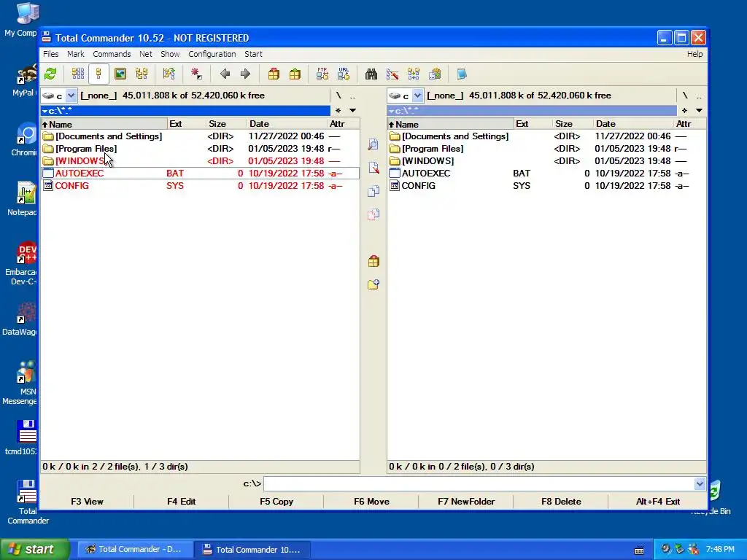Open the Mark menu
Image resolution: width=747 pixels, height=560 pixels.
(75, 54)
